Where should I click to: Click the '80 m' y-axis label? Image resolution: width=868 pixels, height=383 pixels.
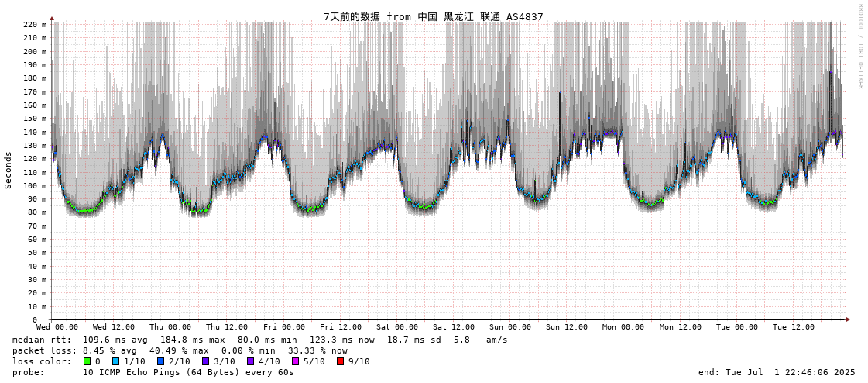click(x=38, y=212)
